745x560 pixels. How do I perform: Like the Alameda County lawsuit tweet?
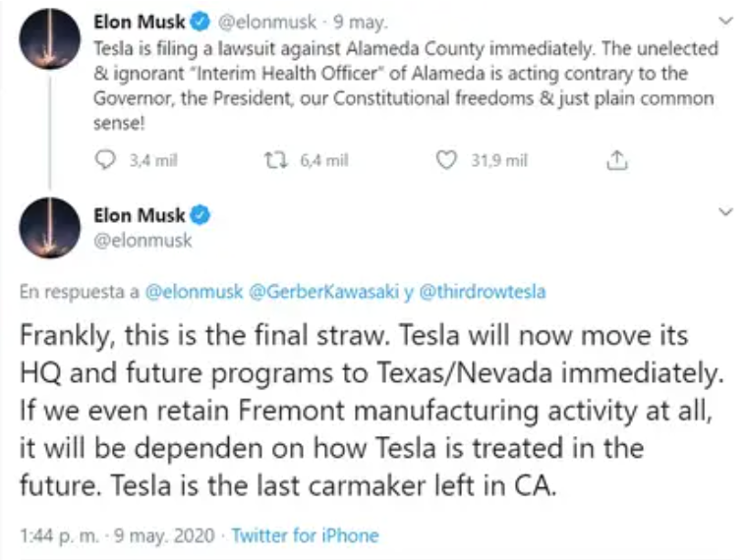point(447,160)
